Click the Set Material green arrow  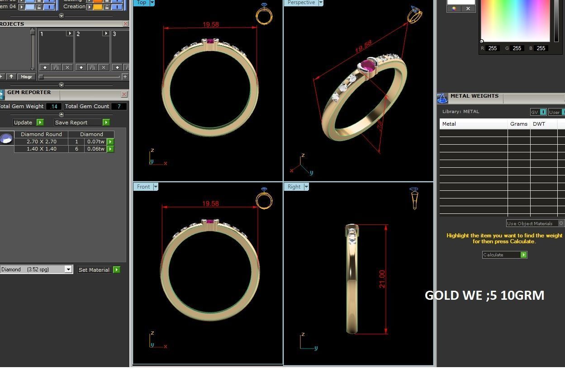116,270
